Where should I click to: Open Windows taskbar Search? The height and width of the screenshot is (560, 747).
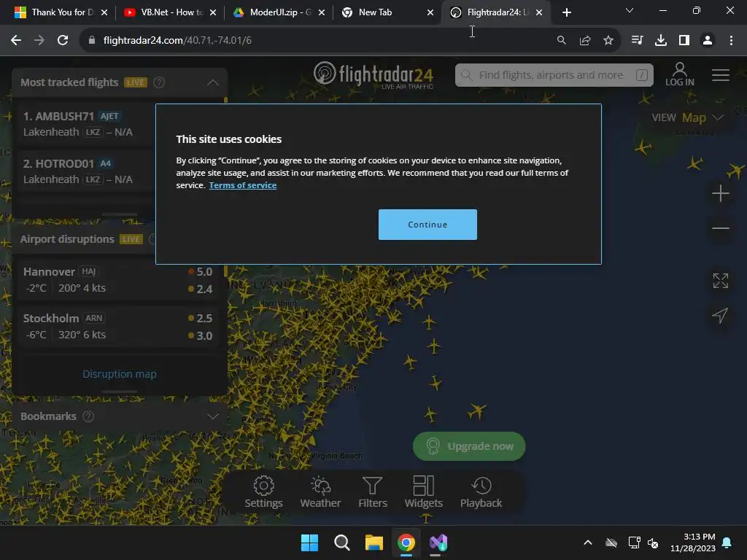point(341,542)
